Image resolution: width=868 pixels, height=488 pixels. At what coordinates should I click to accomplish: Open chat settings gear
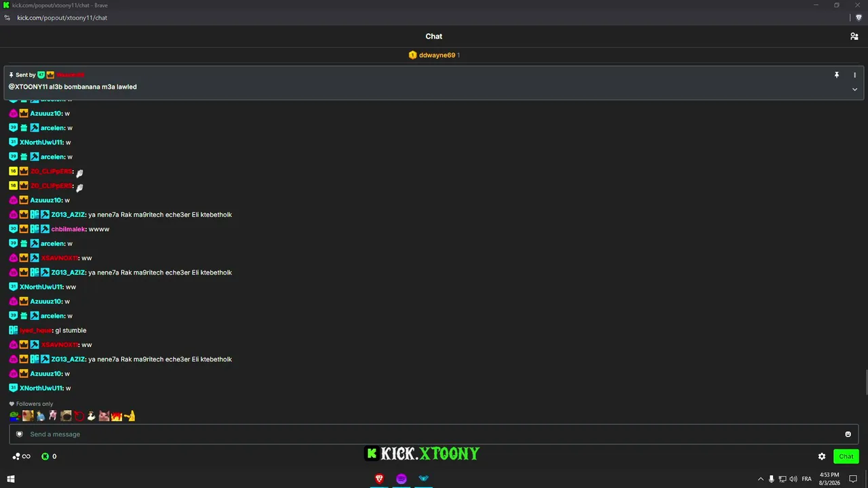822,457
